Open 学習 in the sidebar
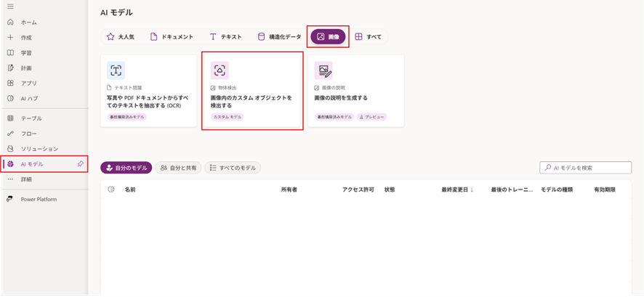 point(26,53)
